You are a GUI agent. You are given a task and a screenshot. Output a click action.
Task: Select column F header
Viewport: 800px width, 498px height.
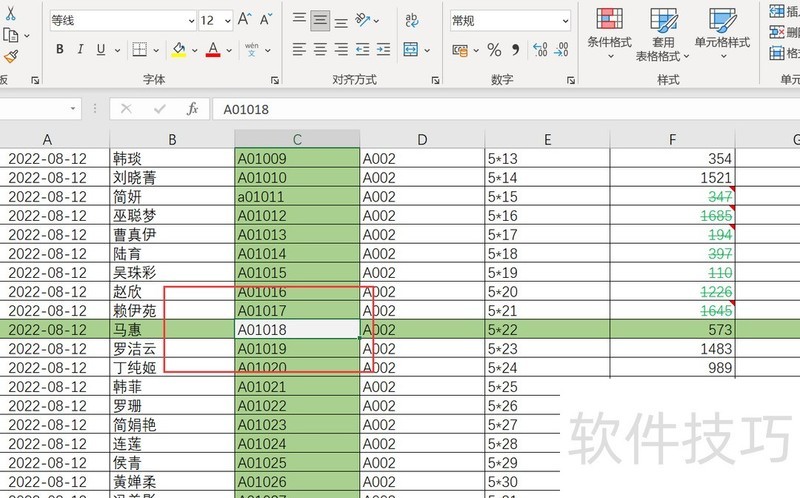pos(672,139)
